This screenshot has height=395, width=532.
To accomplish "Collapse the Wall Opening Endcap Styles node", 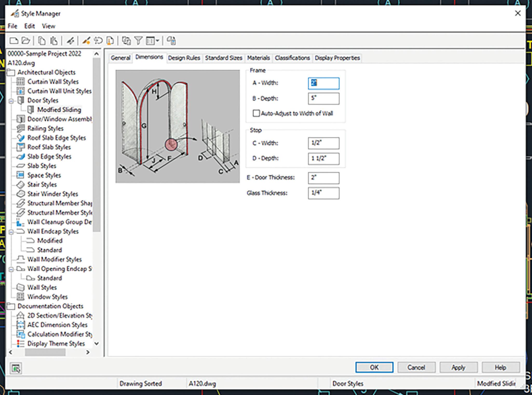I will pyautogui.click(x=11, y=269).
